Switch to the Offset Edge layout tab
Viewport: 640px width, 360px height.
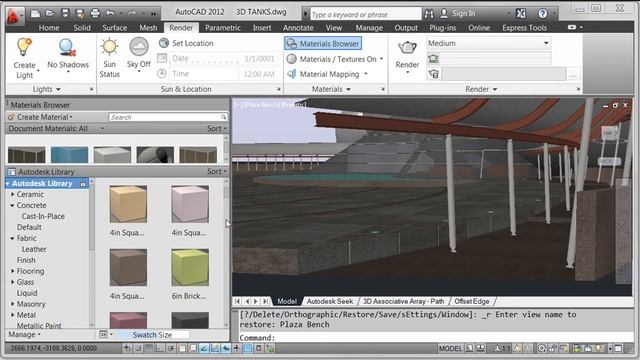click(x=472, y=301)
